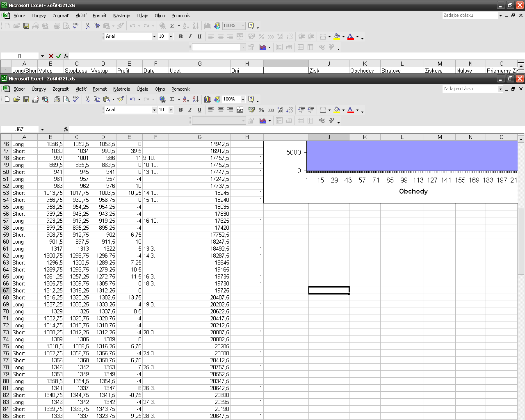This screenshot has height=420, width=525.
Task: Click Decrease Decimal icon in active Excel window
Action: [290, 110]
